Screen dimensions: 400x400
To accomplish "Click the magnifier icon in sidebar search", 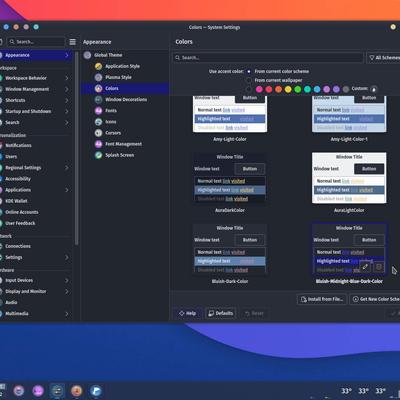I will (x=12, y=42).
